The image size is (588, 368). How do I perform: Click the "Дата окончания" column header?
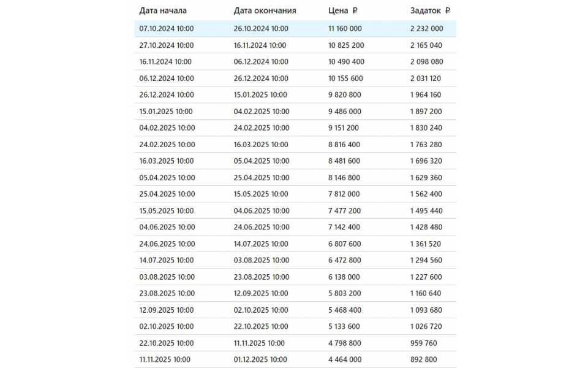click(265, 10)
